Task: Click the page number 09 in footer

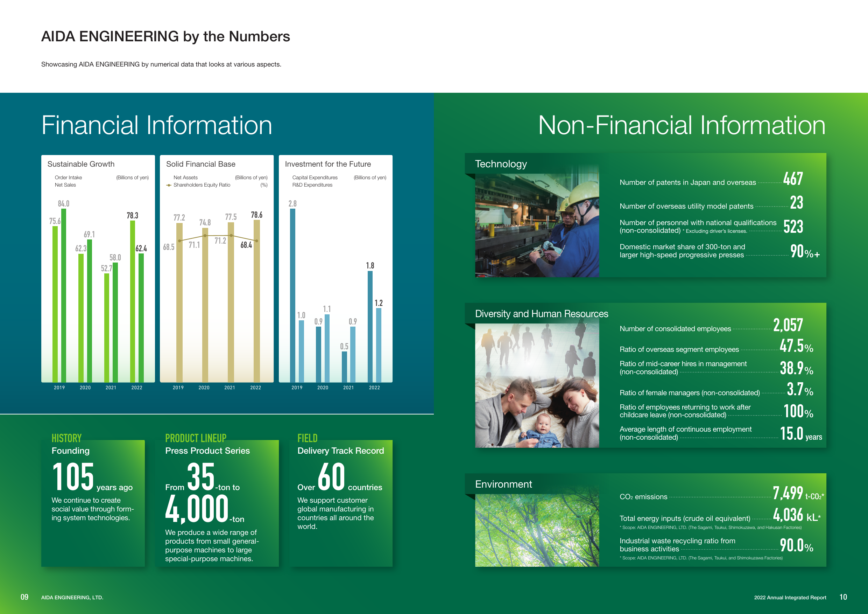Action: tap(24, 597)
